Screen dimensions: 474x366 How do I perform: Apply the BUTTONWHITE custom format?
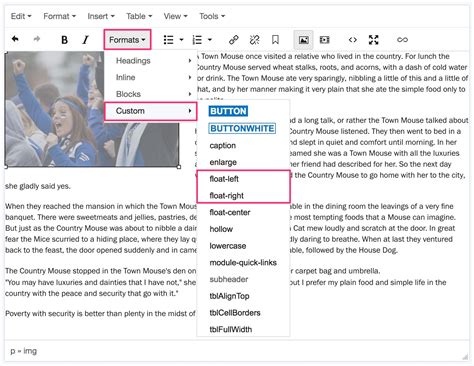242,128
